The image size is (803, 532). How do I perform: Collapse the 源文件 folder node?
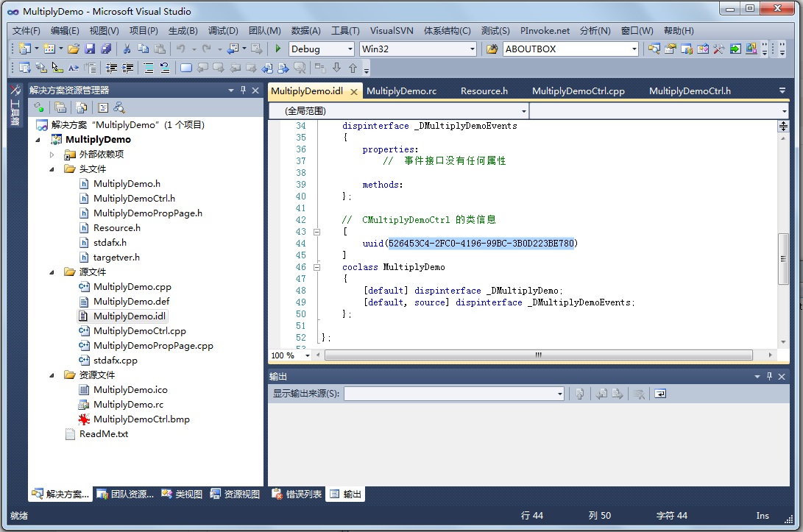pos(52,272)
